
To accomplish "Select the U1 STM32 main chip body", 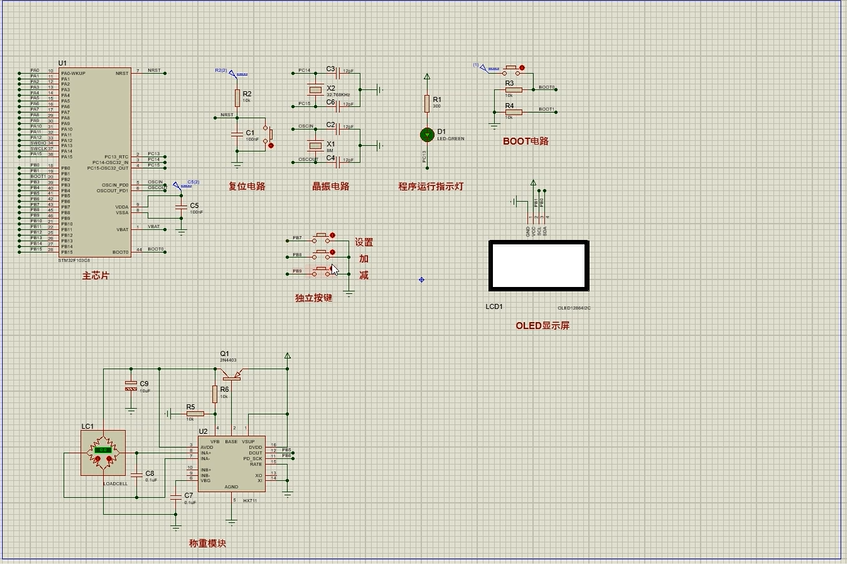I will point(95,162).
